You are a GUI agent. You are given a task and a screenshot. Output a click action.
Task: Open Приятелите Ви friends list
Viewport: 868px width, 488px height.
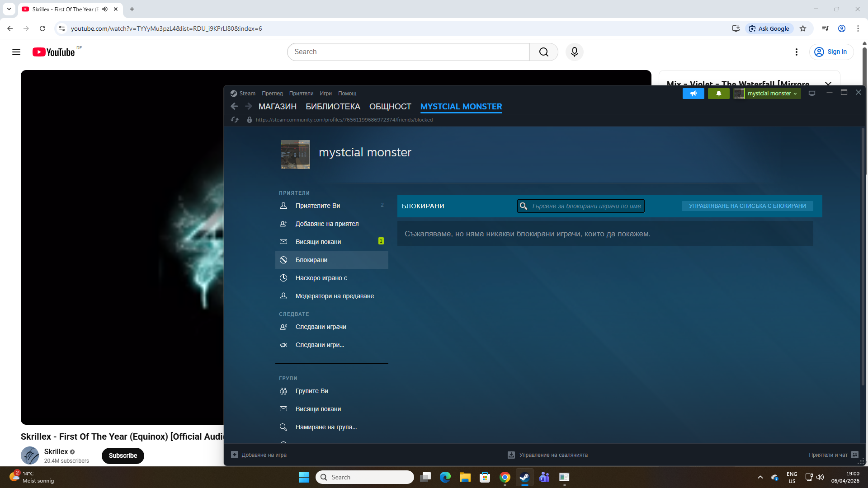point(331,206)
